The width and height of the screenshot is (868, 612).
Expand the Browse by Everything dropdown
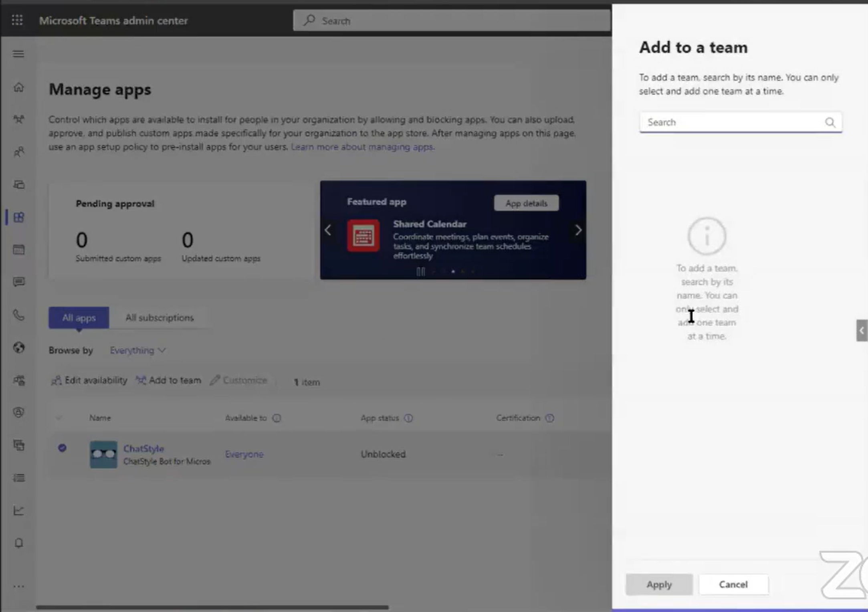(137, 350)
